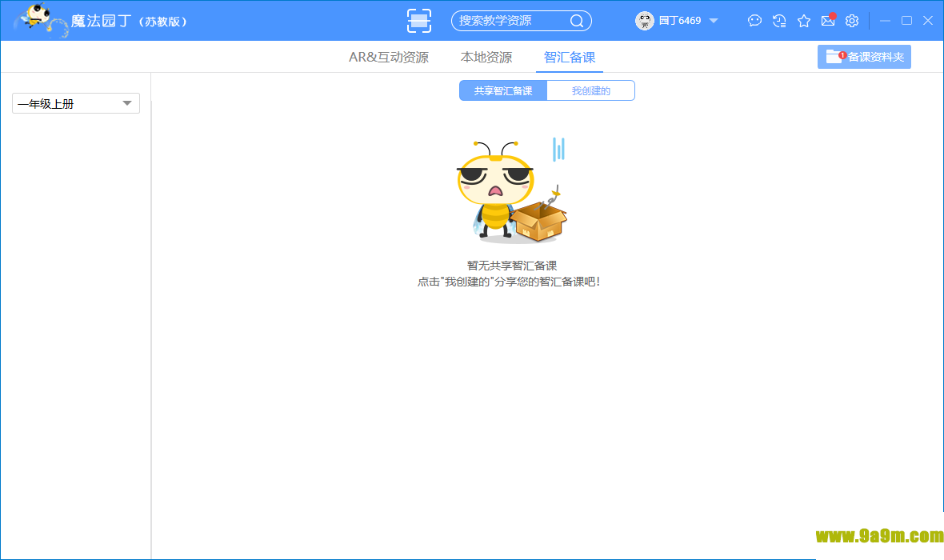Open favorites with the star icon
The width and height of the screenshot is (944, 560).
point(804,21)
